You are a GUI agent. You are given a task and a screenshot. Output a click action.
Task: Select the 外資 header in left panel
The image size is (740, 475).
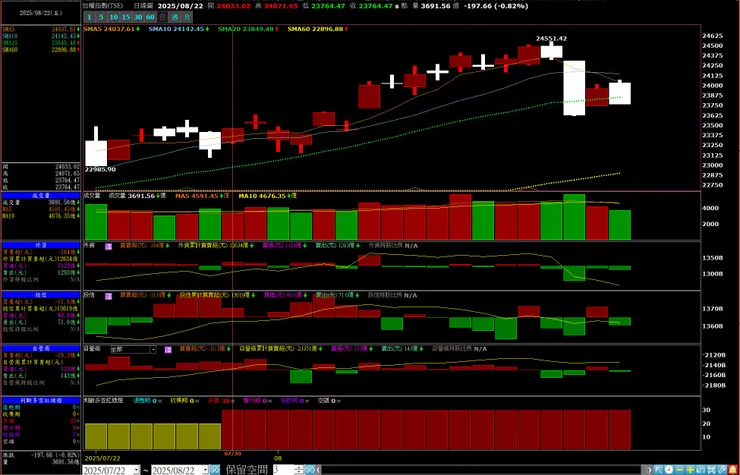(x=41, y=245)
